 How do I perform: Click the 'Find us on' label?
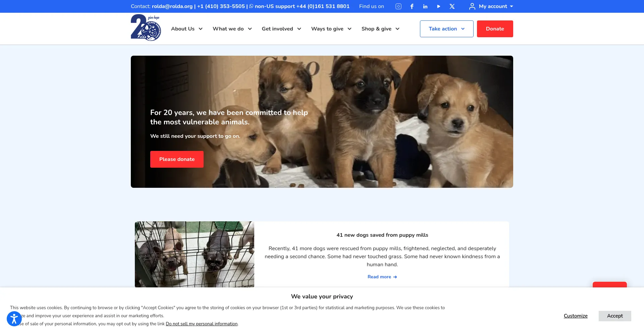[372, 6]
